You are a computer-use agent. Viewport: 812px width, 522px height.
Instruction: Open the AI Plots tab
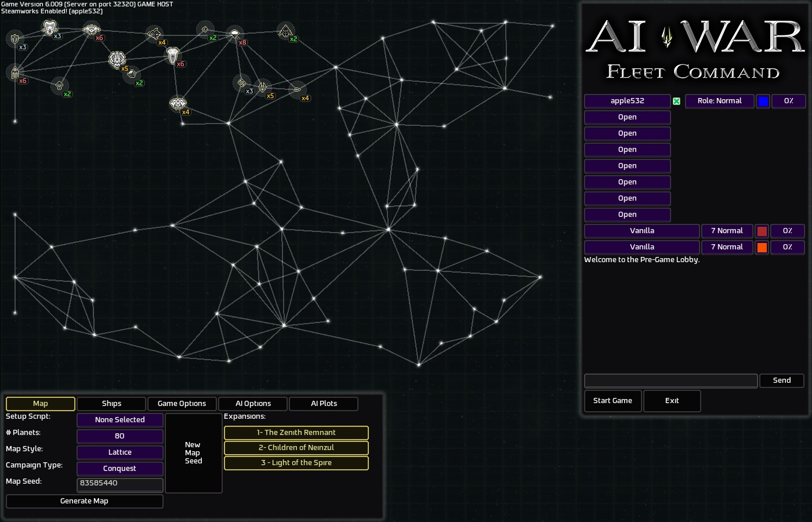(x=324, y=404)
